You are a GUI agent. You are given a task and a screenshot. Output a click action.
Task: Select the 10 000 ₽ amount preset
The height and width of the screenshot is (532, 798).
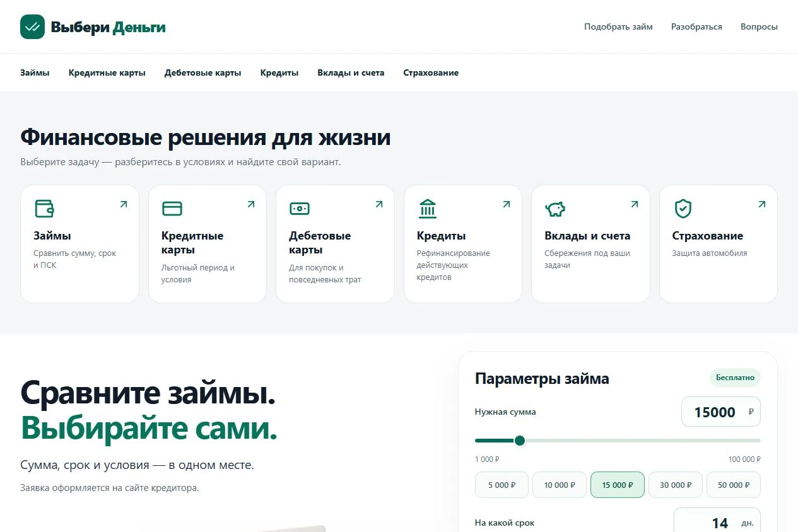[x=560, y=485]
